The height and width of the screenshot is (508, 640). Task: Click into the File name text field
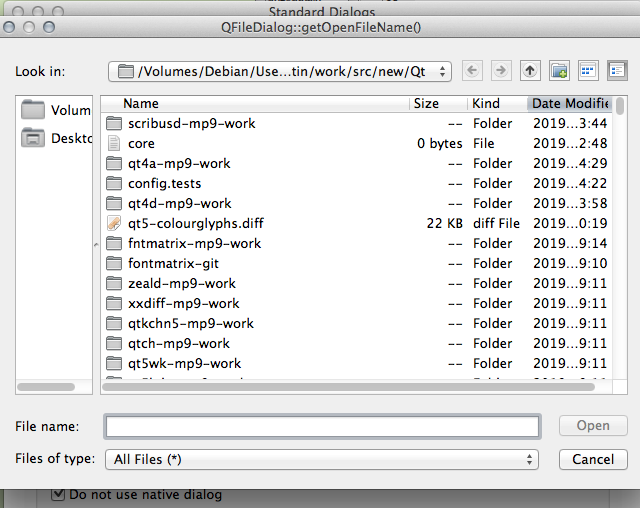coord(321,426)
